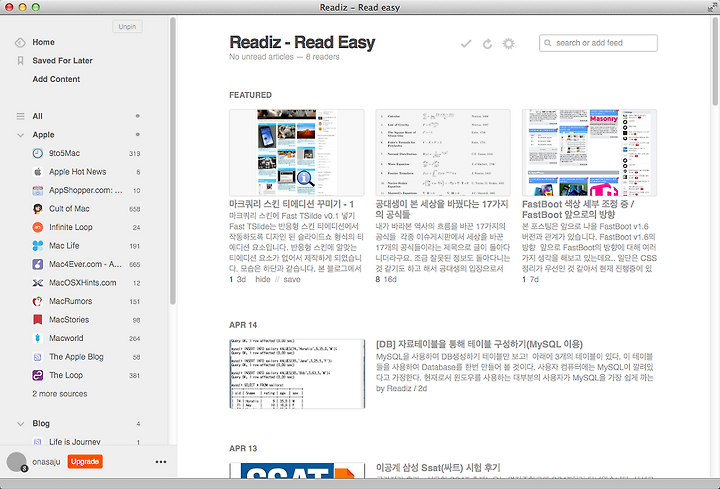Click the MacRumors feed name
This screenshot has width=720, height=489.
71,301
